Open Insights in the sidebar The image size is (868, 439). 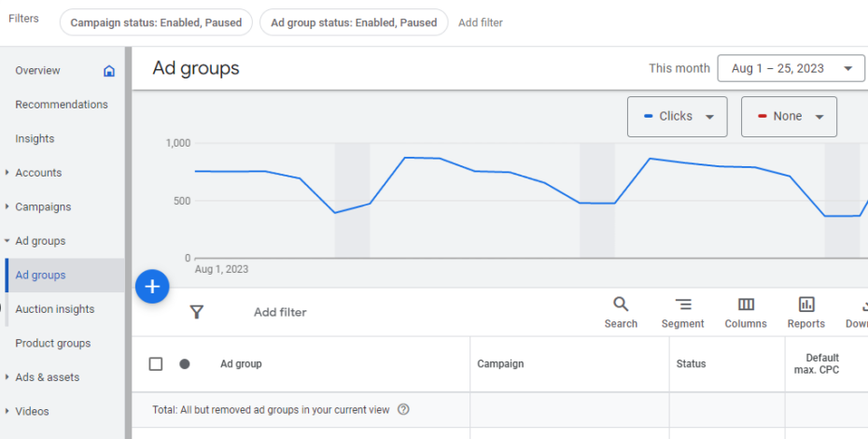(35, 138)
